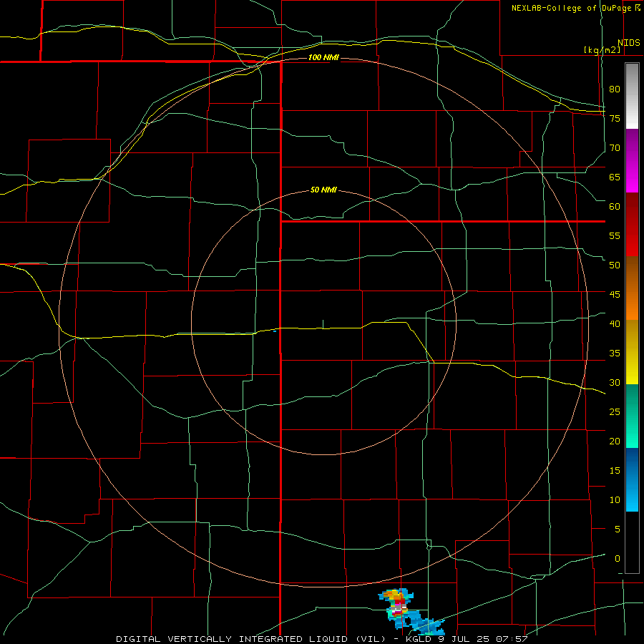The height and width of the screenshot is (644, 644).
Task: Click the 65 value on the scale
Action: [615, 177]
